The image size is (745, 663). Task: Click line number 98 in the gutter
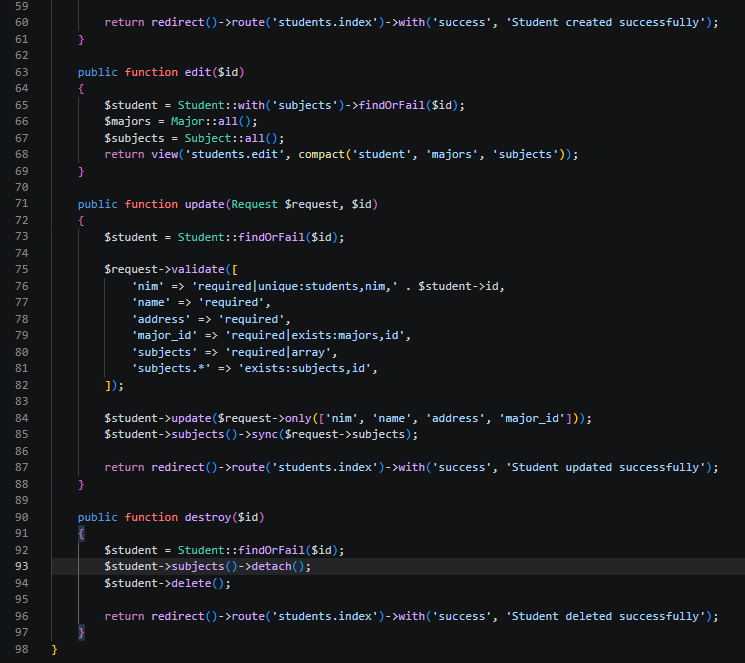coord(21,649)
